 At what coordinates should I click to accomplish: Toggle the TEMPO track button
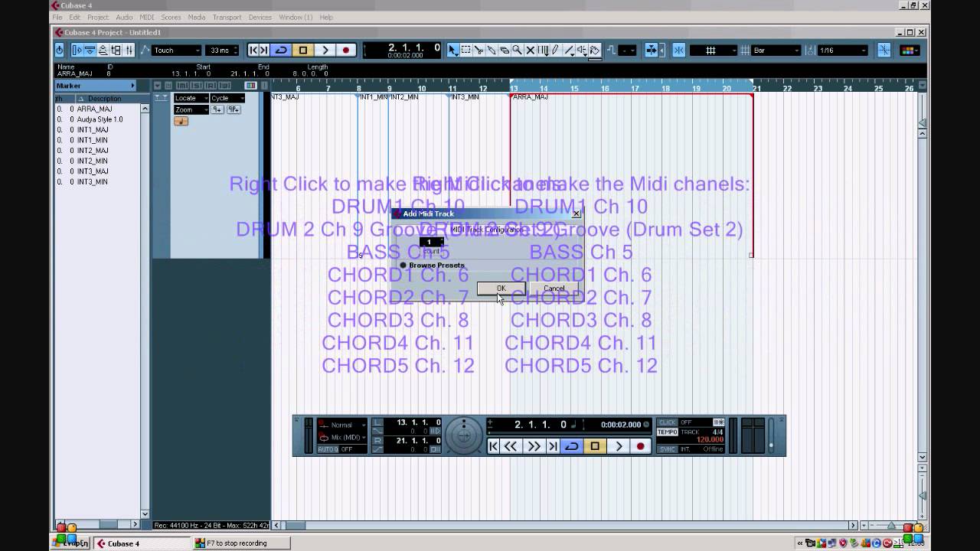pyautogui.click(x=668, y=432)
